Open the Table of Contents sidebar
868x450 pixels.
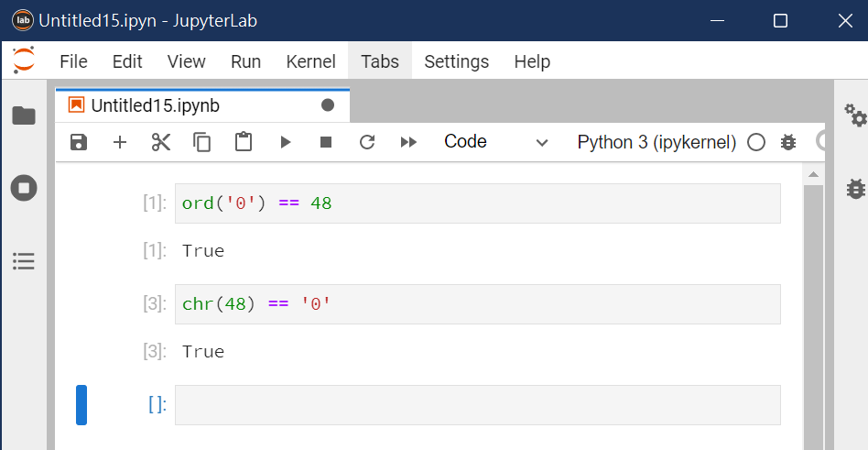coord(24,261)
